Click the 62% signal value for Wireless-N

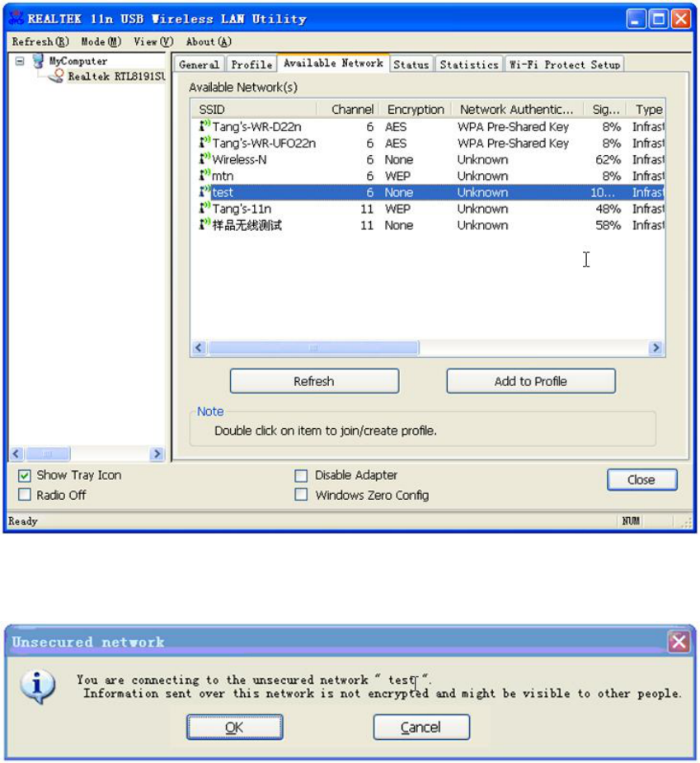point(608,159)
